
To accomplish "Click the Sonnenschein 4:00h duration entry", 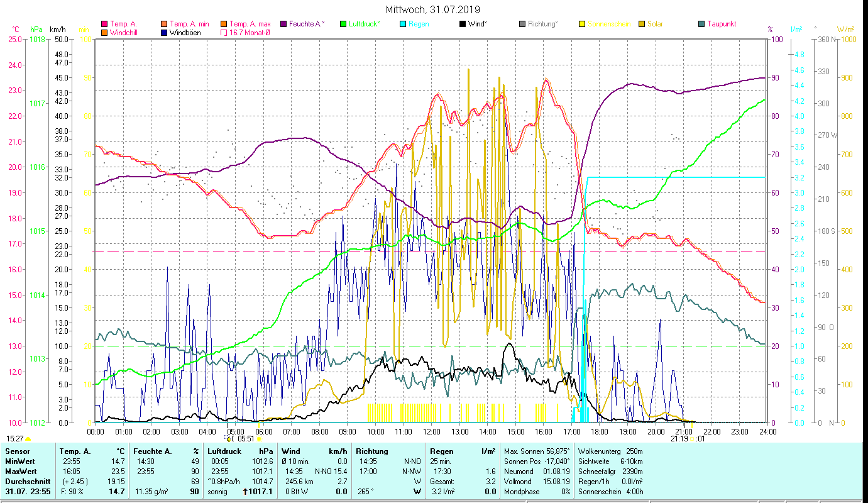I will [x=610, y=492].
